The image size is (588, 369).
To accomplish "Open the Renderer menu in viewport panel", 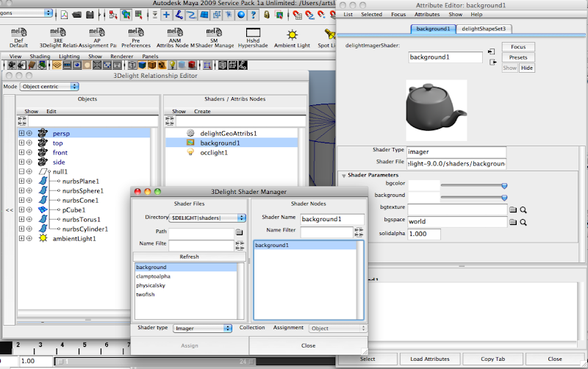I will click(121, 57).
